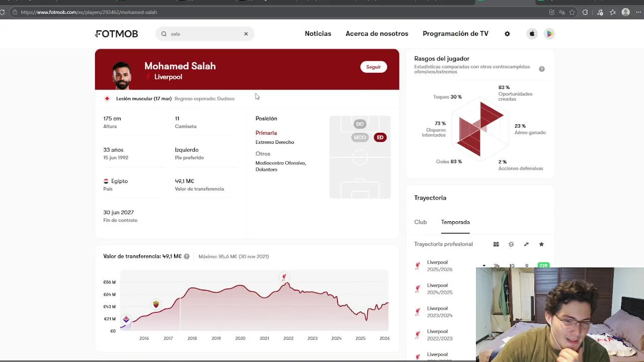The image size is (644, 362).
Task: Click the rating star column icon
Action: (541, 244)
